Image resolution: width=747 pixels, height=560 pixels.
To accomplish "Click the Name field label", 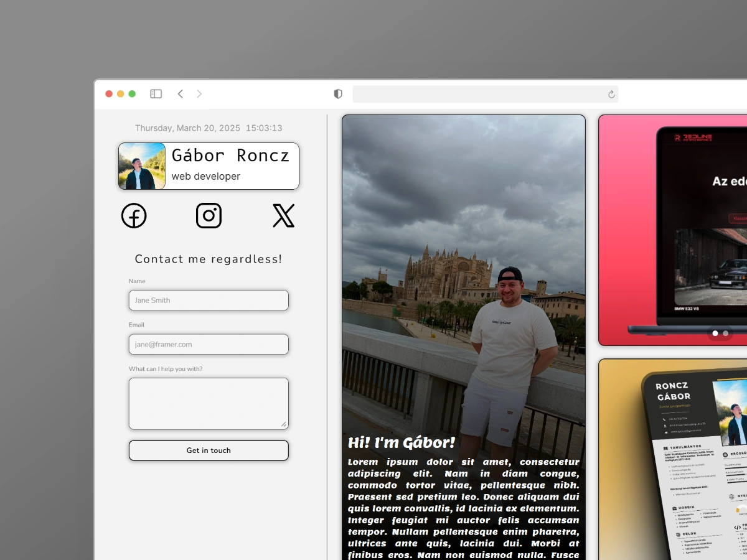I will point(137,281).
